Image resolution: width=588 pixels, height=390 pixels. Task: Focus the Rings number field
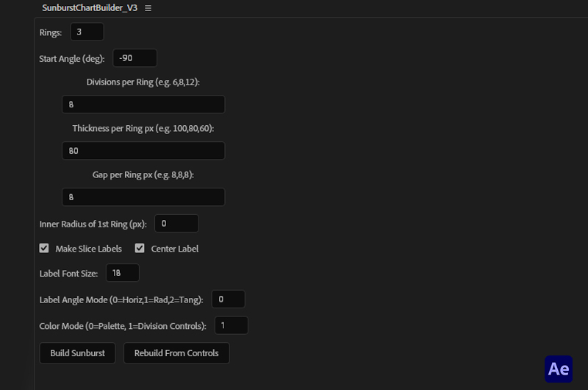click(x=87, y=32)
